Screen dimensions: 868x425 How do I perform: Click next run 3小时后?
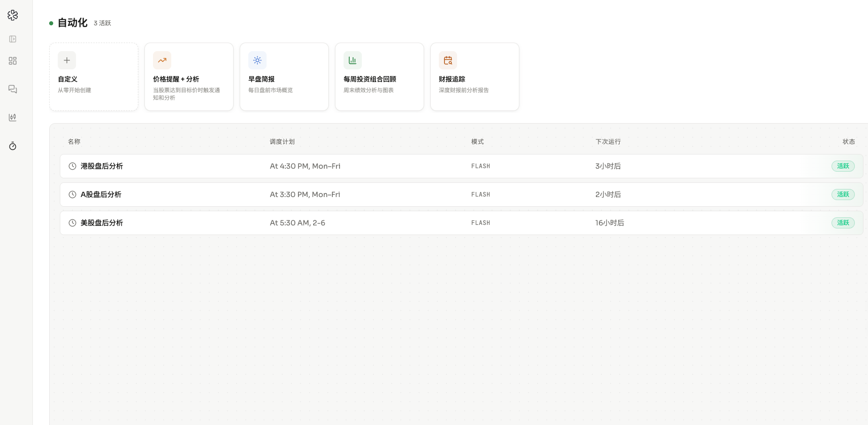pos(608,166)
